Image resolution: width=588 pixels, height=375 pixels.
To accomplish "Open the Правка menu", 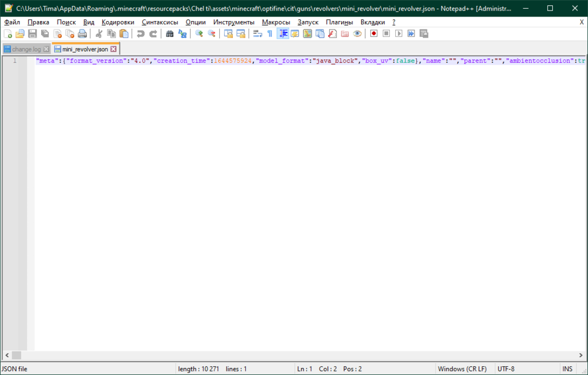I will point(38,22).
